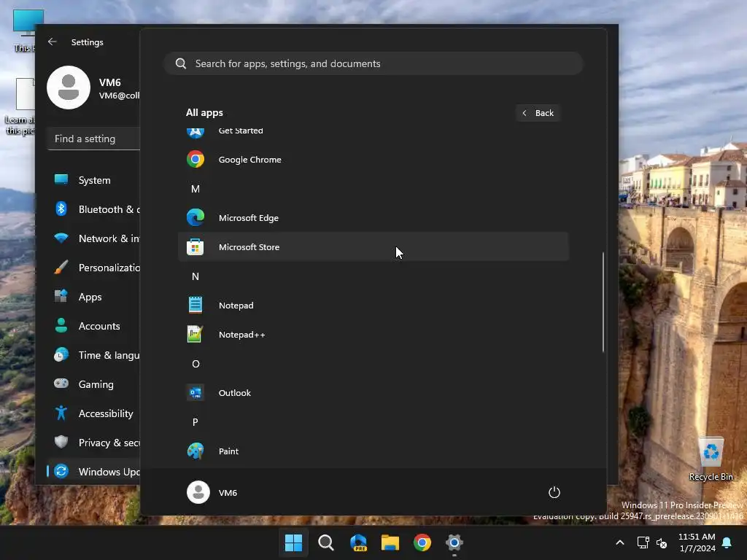The image size is (747, 560).
Task: Open Accounts section in Settings
Action: [x=94, y=326]
